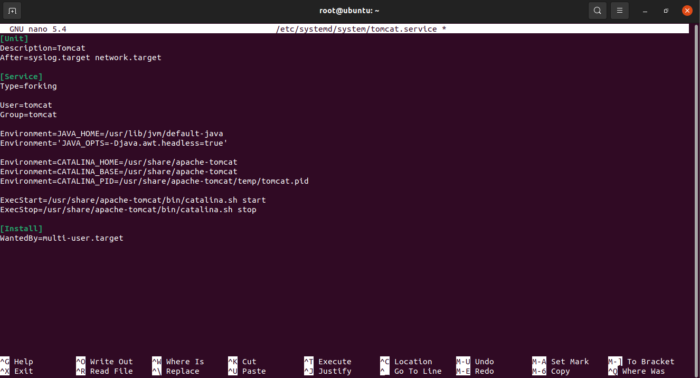Click the ^T Execute shortcut

point(328,361)
